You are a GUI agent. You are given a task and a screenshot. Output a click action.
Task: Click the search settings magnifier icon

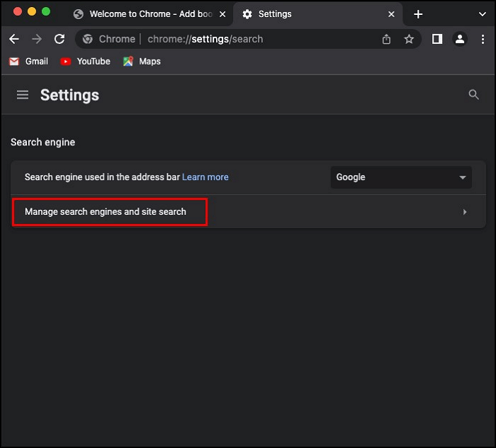point(473,95)
